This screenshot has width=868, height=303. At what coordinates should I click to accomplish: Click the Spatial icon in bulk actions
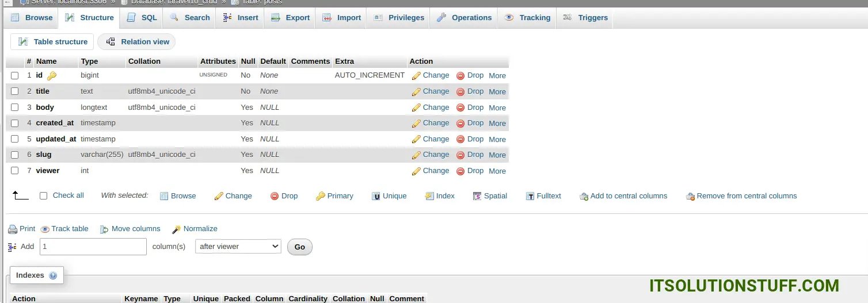(477, 196)
